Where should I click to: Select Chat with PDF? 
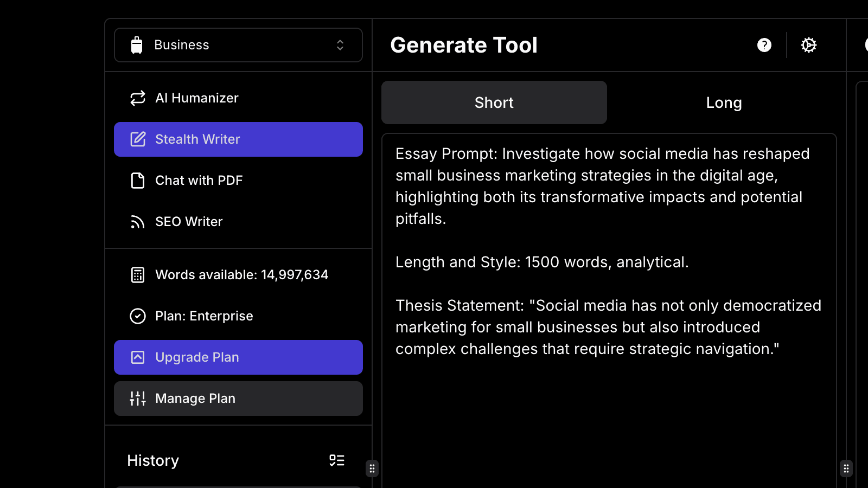click(199, 180)
